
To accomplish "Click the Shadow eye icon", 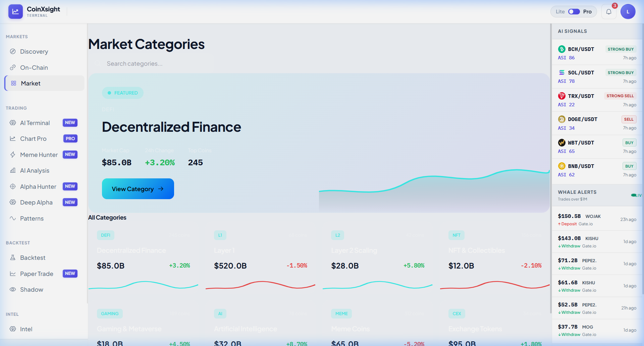I will (x=13, y=289).
